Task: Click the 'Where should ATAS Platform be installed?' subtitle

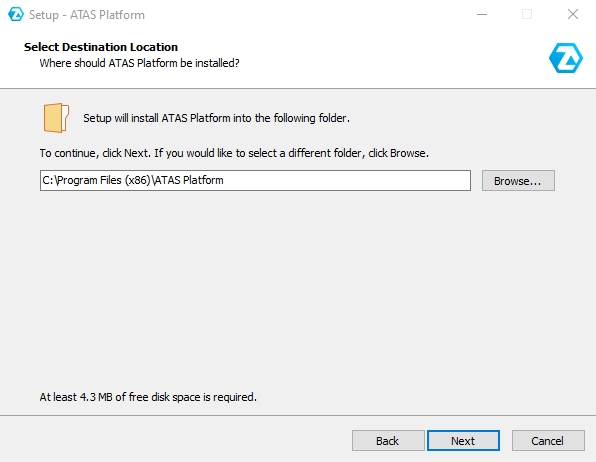Action: tap(139, 63)
